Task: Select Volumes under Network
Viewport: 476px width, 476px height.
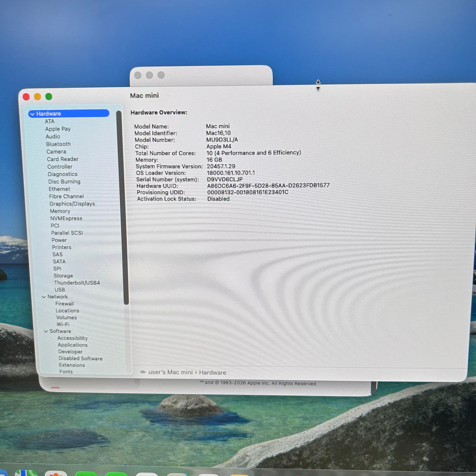Action: point(66,317)
